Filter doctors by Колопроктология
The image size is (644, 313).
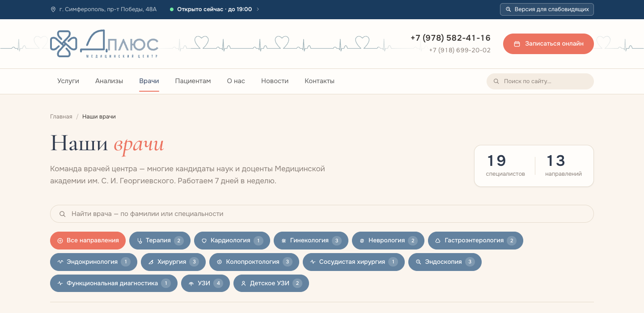coord(254,262)
